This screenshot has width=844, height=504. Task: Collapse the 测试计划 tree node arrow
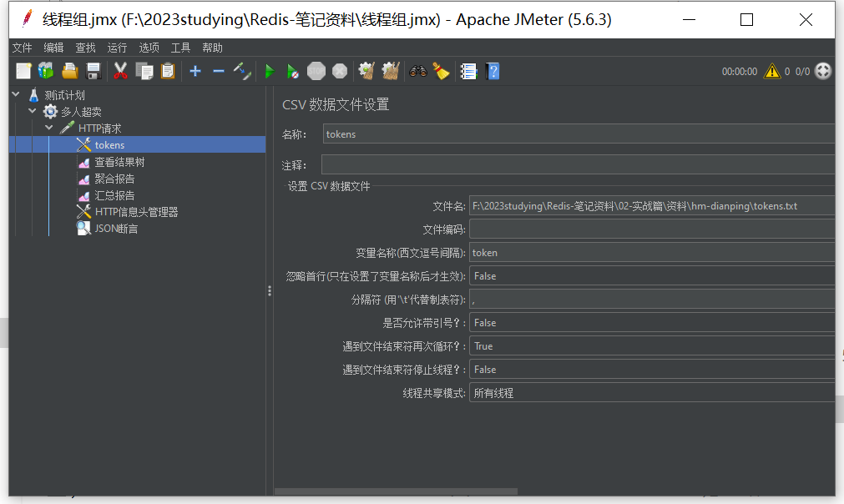[x=16, y=95]
